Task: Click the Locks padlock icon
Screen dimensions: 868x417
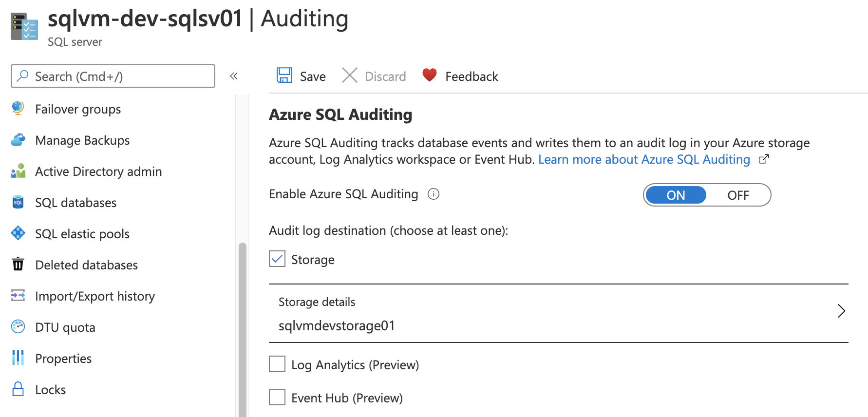Action: [x=18, y=389]
